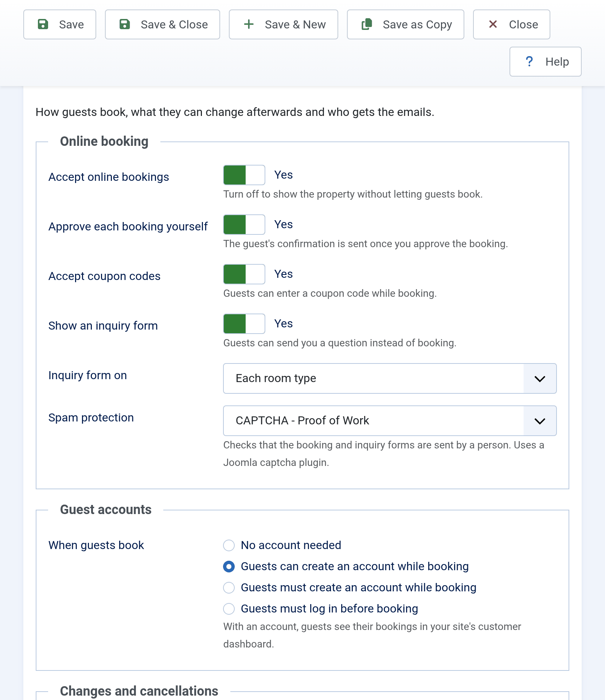Click the Close toolbar button
This screenshot has height=700, width=605.
[x=512, y=24]
